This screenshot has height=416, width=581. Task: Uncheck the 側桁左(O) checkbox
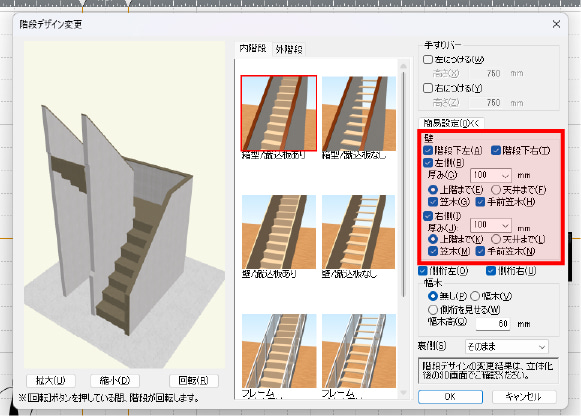(423, 271)
